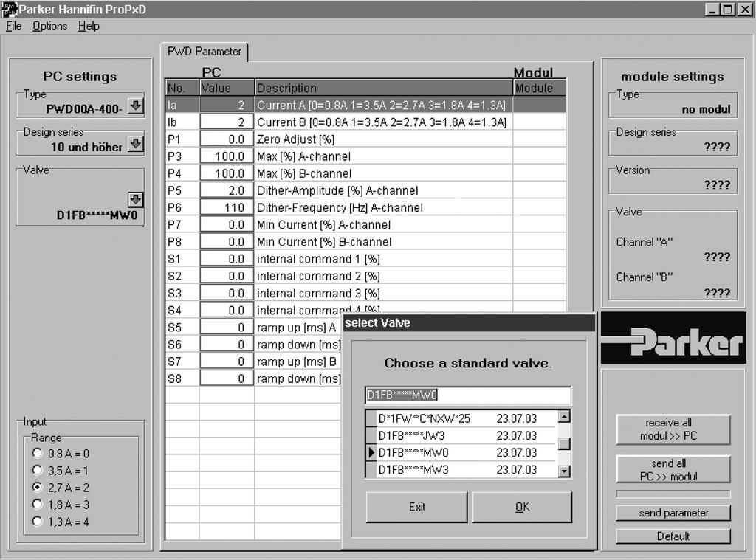The width and height of the screenshot is (756, 560).
Task: Click the Module column header
Action: coord(540,88)
